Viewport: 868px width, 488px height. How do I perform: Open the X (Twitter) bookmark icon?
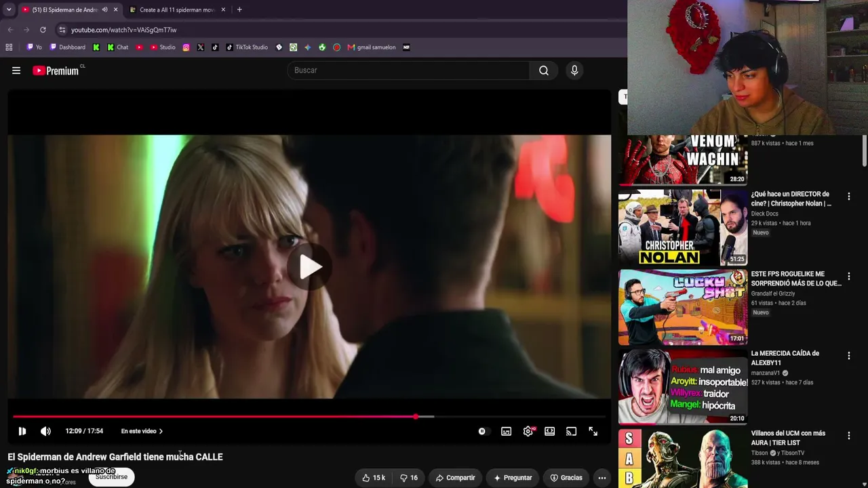click(201, 47)
